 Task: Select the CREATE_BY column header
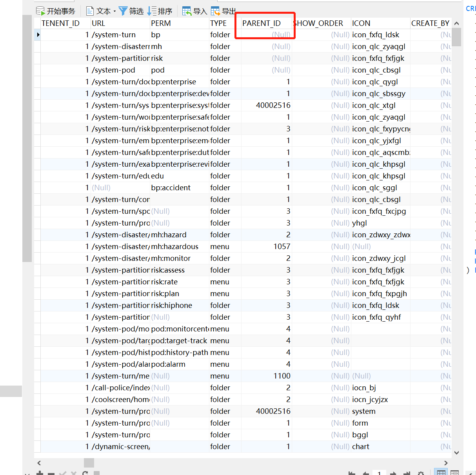pyautogui.click(x=431, y=23)
